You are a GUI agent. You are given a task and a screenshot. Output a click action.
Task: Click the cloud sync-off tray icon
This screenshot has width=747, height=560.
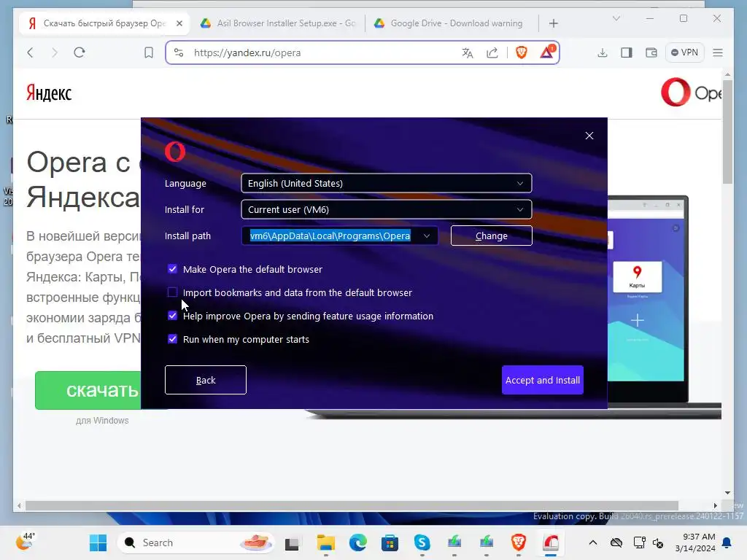coord(616,542)
